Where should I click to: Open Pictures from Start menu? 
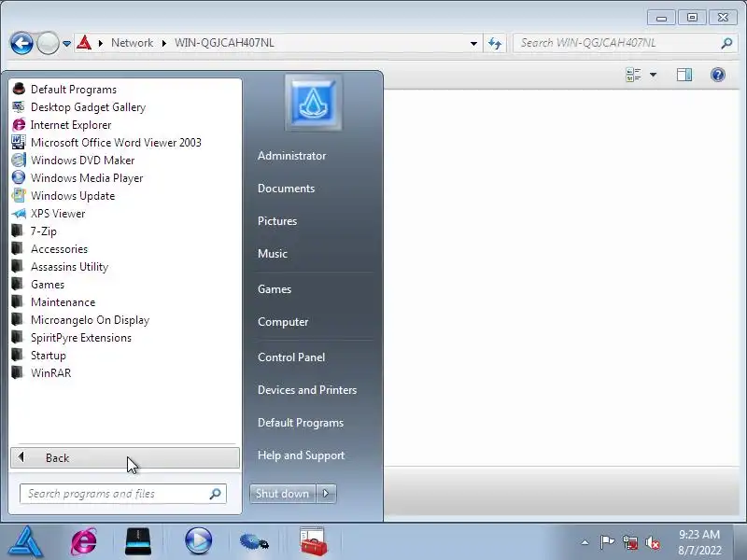click(277, 221)
